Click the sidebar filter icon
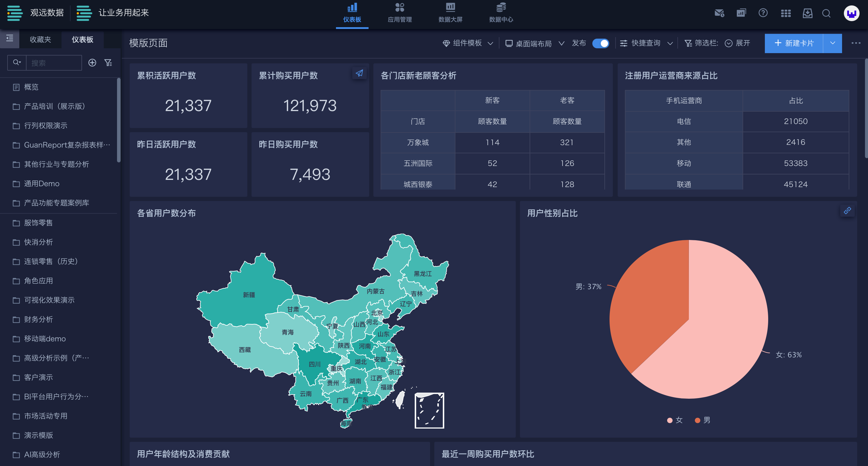The height and width of the screenshot is (466, 868). click(x=108, y=63)
